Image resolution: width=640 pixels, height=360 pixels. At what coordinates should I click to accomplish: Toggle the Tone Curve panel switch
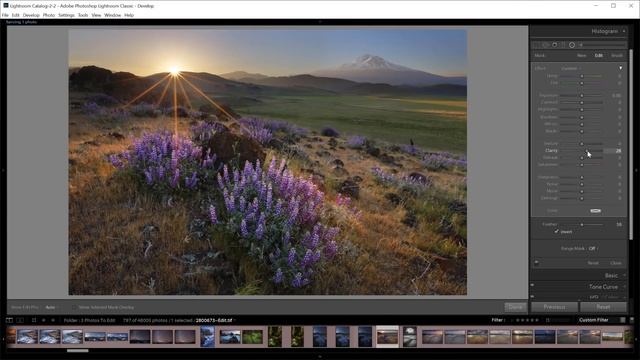pyautogui.click(x=532, y=285)
